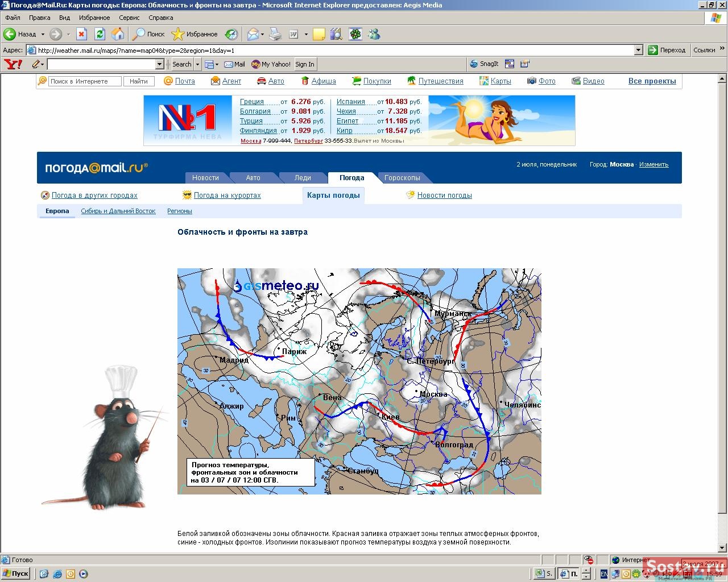Click the Edit with Word toolbar icon
728x582 pixels.
294,34
